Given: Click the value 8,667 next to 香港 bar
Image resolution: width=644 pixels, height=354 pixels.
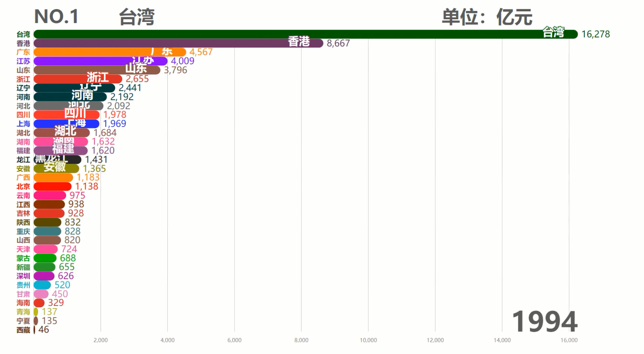Looking at the screenshot, I should click(338, 43).
